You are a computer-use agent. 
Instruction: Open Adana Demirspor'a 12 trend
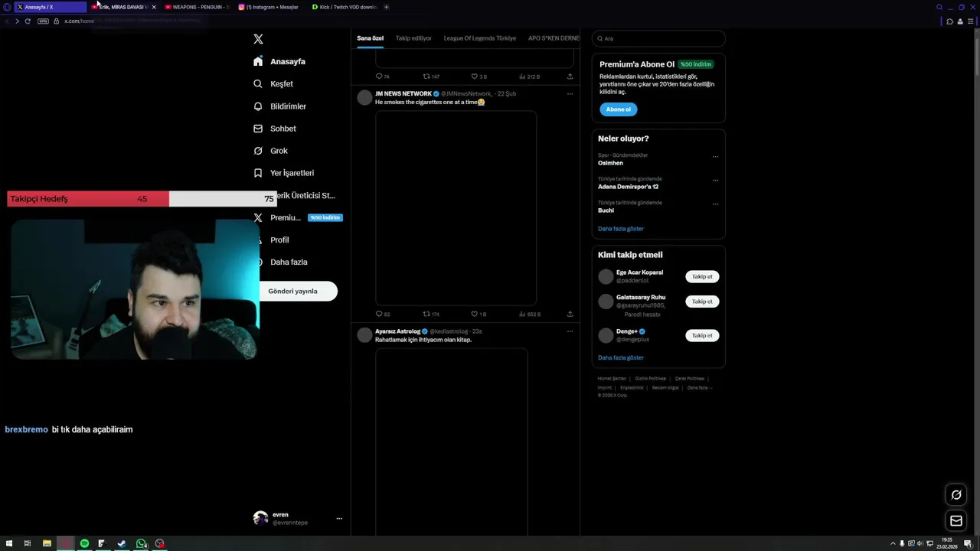[x=628, y=187]
